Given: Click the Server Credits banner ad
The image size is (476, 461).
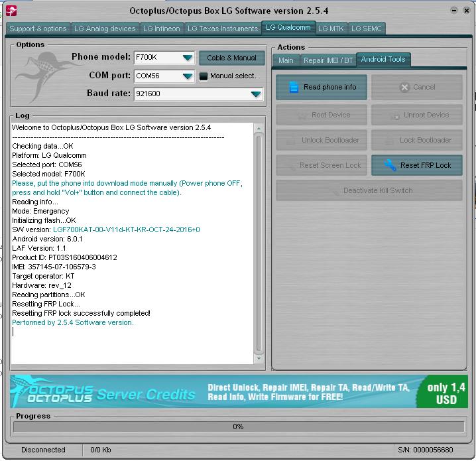Looking at the screenshot, I should pos(239,391).
